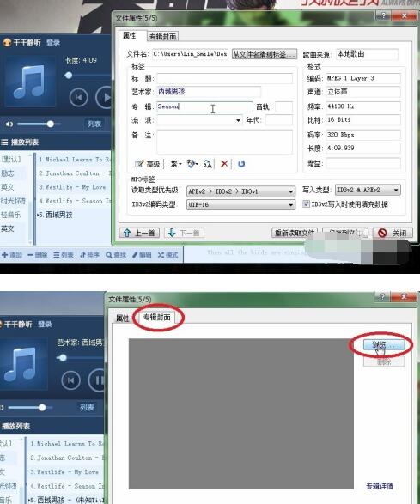The height and width of the screenshot is (504, 420).
Task: Click the 排序 sort icon in playlist toolbar
Action: [82, 255]
